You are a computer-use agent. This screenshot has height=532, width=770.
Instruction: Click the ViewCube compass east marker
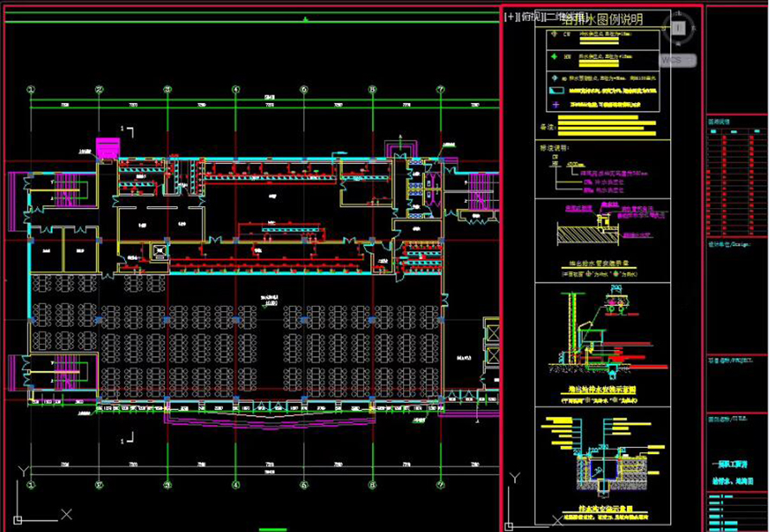tap(695, 29)
